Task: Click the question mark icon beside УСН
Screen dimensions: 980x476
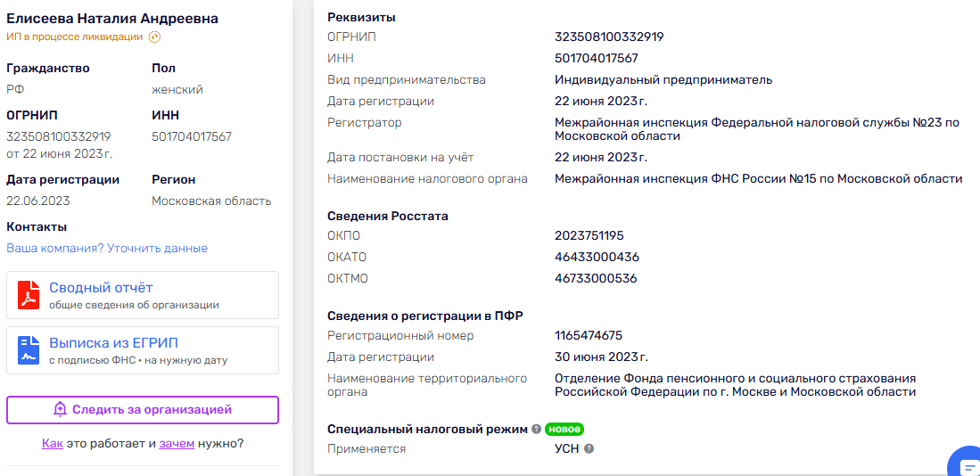Action: [x=589, y=448]
